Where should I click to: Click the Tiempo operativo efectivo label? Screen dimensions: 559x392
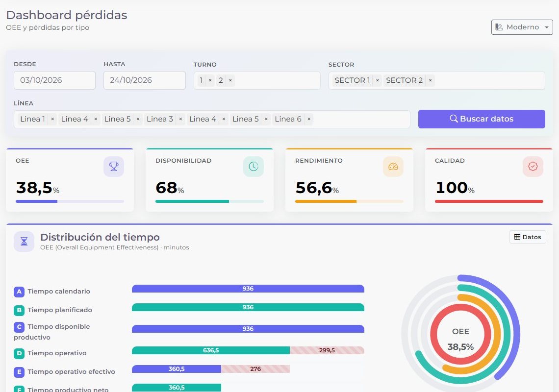pos(71,372)
